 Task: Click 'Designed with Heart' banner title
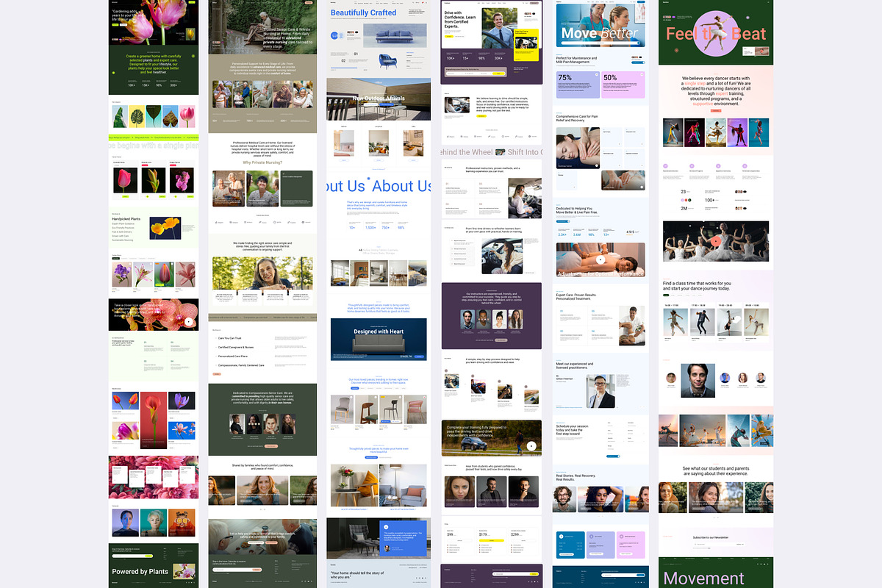379,331
